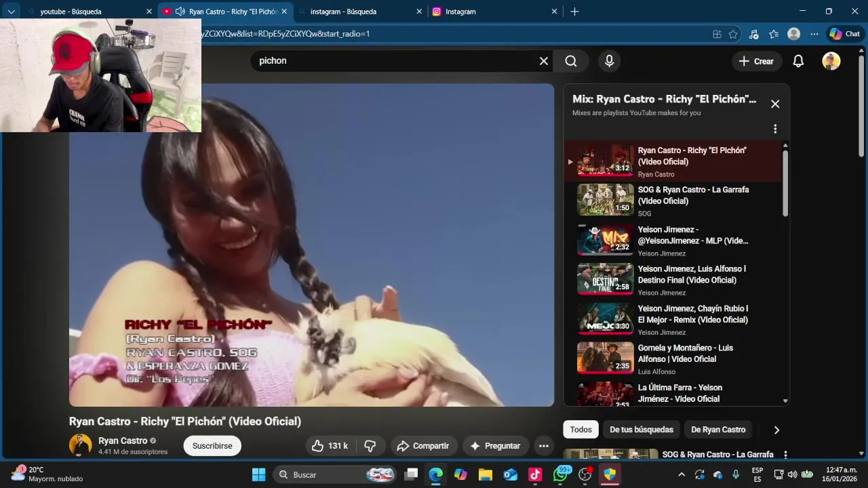
Task: Click the Compartir share button
Action: (422, 446)
